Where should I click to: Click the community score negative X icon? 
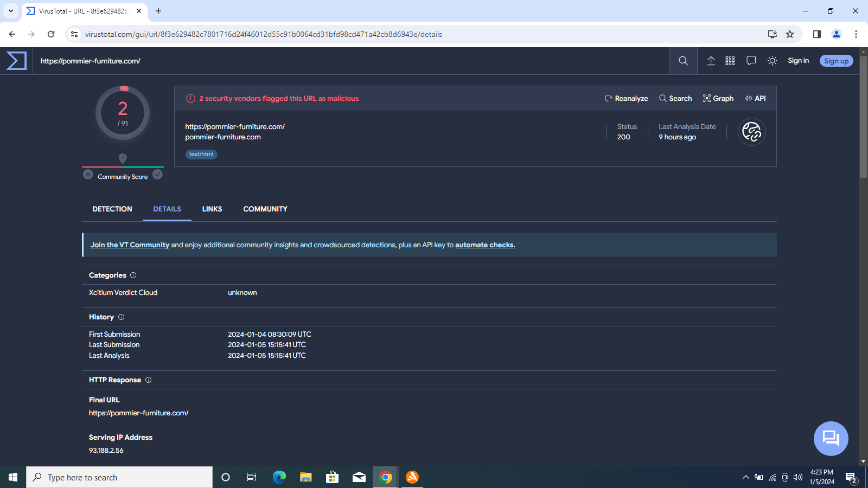(x=88, y=174)
